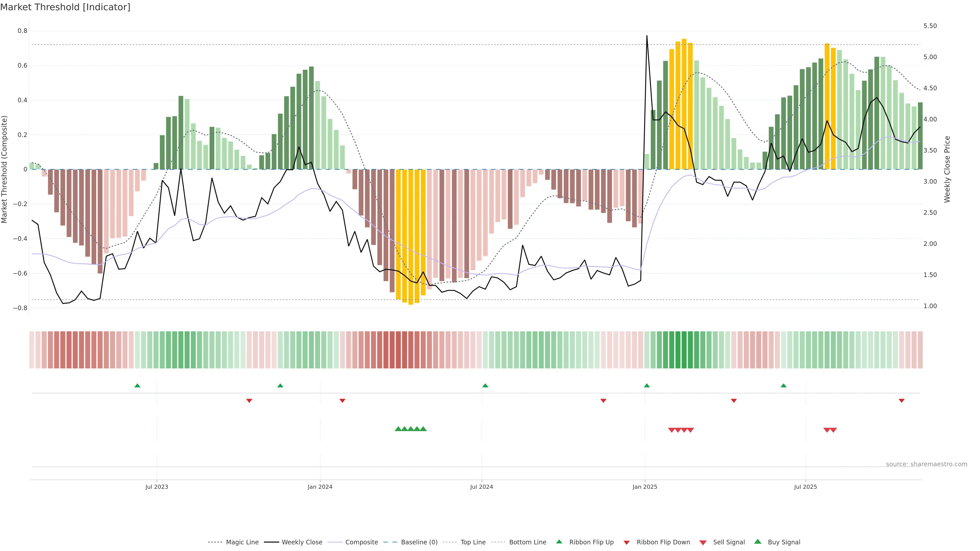This screenshot has height=551, width=980.
Task: Click the source: sharemaestro.com text
Action: tap(926, 464)
